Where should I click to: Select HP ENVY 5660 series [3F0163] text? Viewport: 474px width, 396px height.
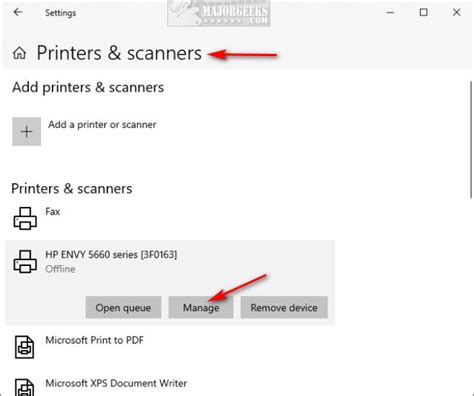click(111, 255)
